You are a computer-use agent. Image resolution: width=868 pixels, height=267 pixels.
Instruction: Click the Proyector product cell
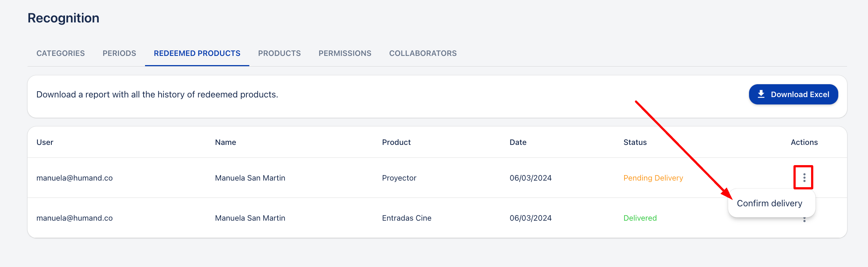pyautogui.click(x=399, y=178)
